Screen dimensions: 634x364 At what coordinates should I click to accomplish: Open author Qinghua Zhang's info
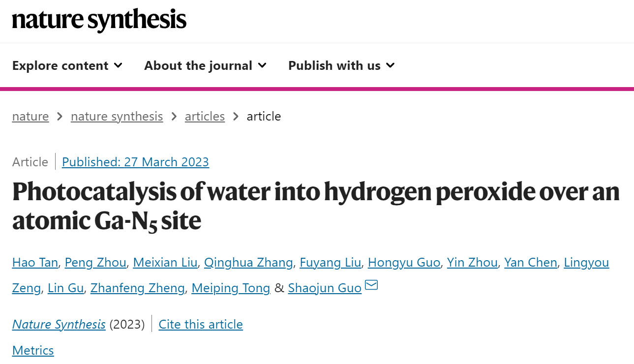248,263
